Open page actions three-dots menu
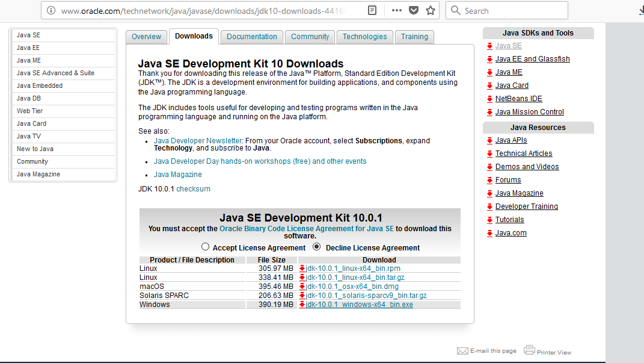The image size is (644, 363). click(397, 10)
